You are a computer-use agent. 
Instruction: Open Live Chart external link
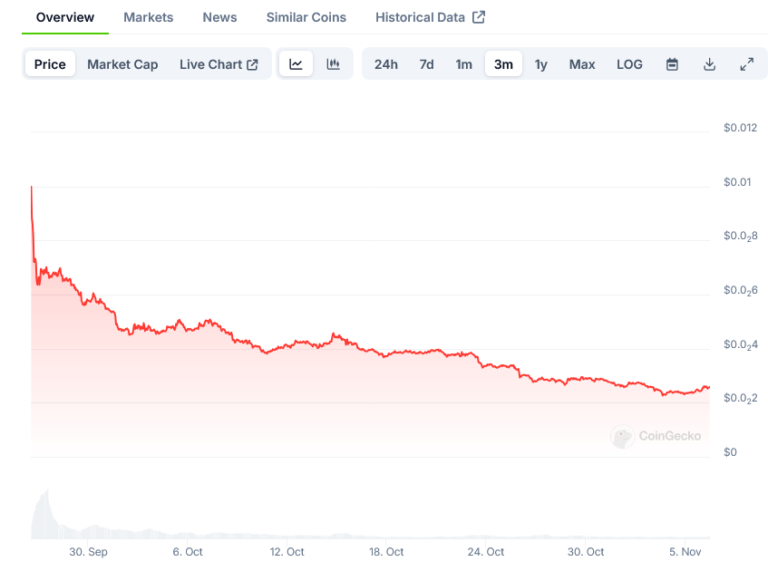point(218,64)
